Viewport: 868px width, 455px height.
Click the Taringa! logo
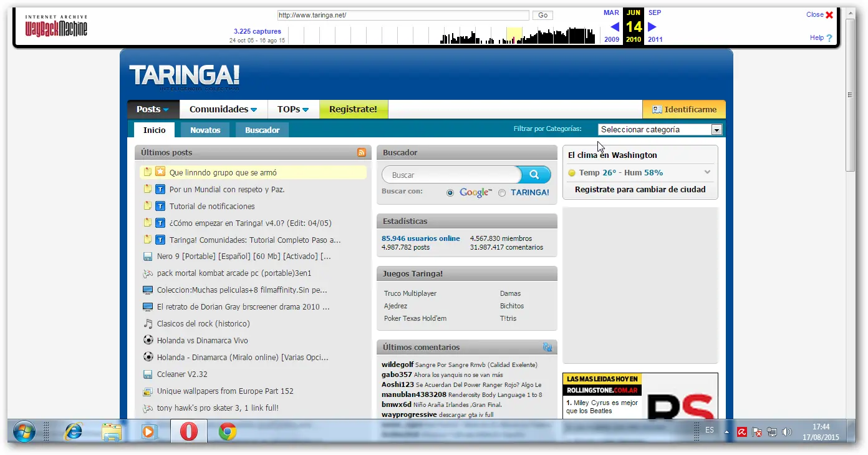click(x=183, y=76)
